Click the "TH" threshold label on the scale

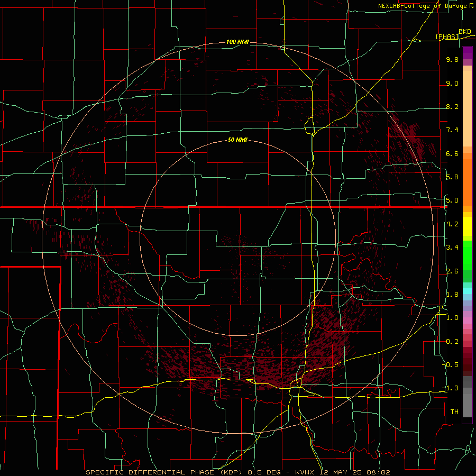tap(454, 412)
